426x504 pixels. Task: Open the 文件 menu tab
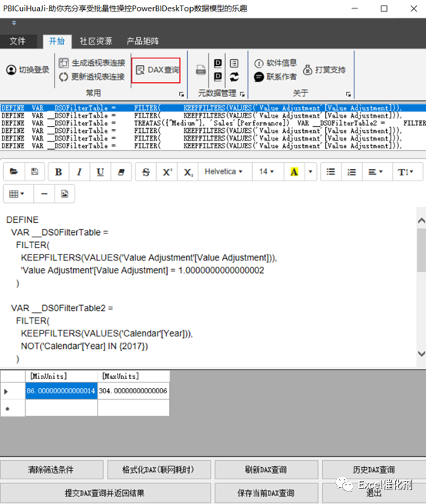click(x=18, y=41)
